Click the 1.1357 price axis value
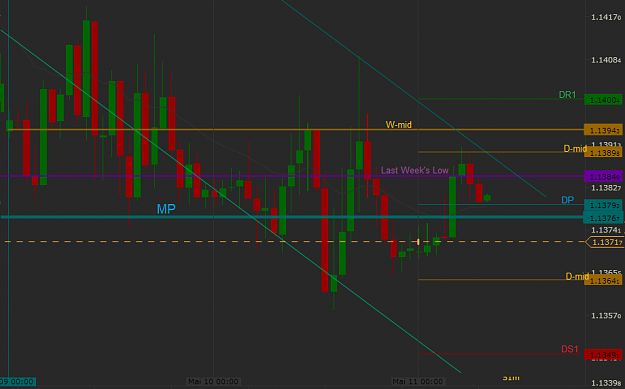The image size is (625, 389). coord(606,316)
